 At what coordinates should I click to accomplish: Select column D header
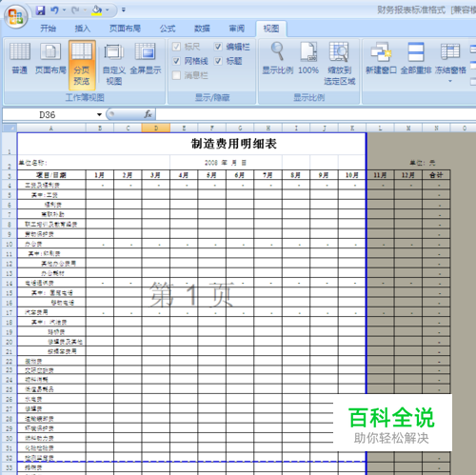pyautogui.click(x=156, y=129)
